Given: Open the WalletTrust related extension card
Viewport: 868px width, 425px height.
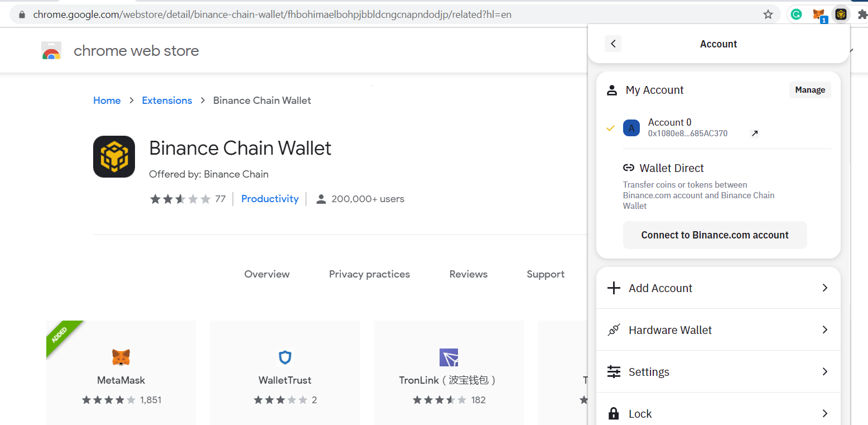Looking at the screenshot, I should 284,373.
